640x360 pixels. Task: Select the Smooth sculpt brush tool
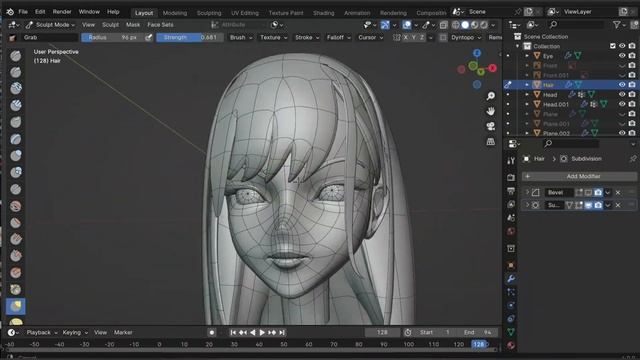point(16,206)
